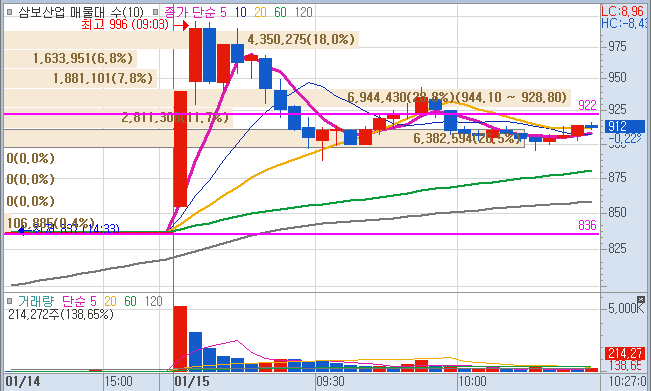Screen dimensions: 651x391
Task: Click the 10:27:0 current time label
Action: pos(627,381)
